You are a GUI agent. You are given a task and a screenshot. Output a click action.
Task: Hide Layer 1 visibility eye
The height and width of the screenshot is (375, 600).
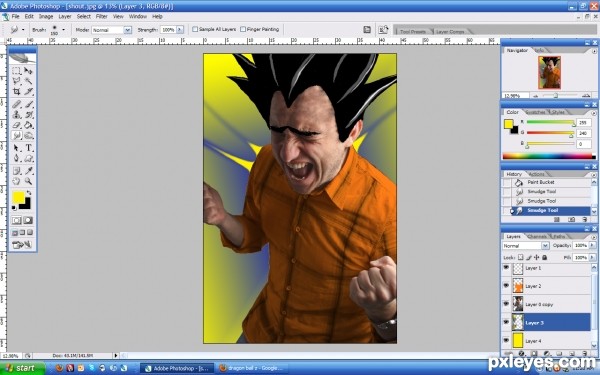506,268
